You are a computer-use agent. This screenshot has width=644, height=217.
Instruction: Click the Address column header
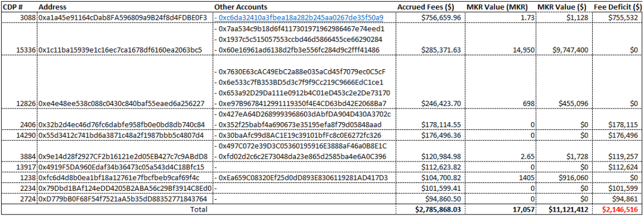tap(52, 7)
